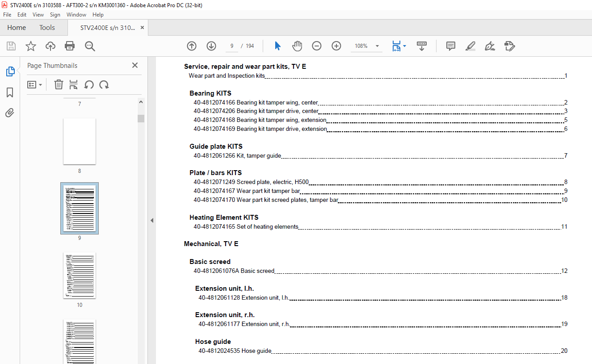Open Bearing kit tamper drive, extension entry

(x=380, y=129)
